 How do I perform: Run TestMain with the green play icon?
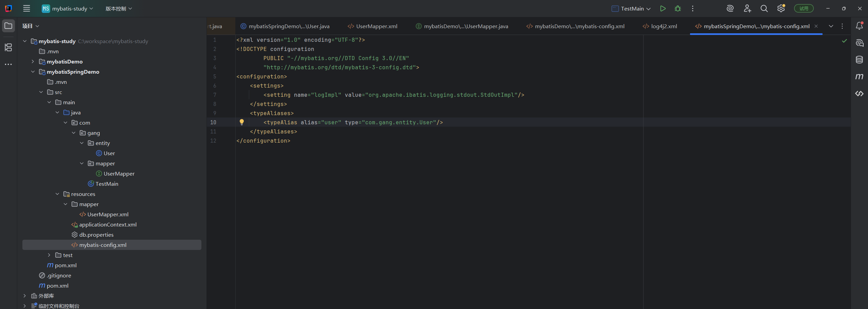coord(663,8)
